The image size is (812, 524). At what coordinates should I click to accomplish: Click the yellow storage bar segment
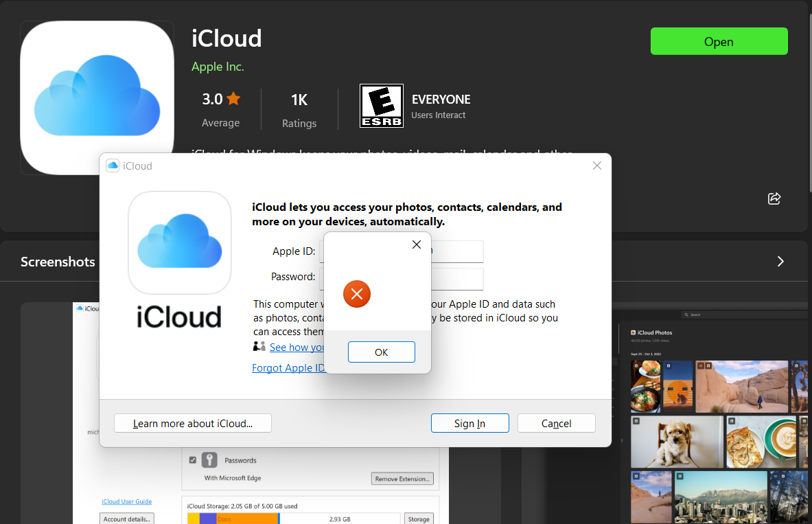coord(193,519)
